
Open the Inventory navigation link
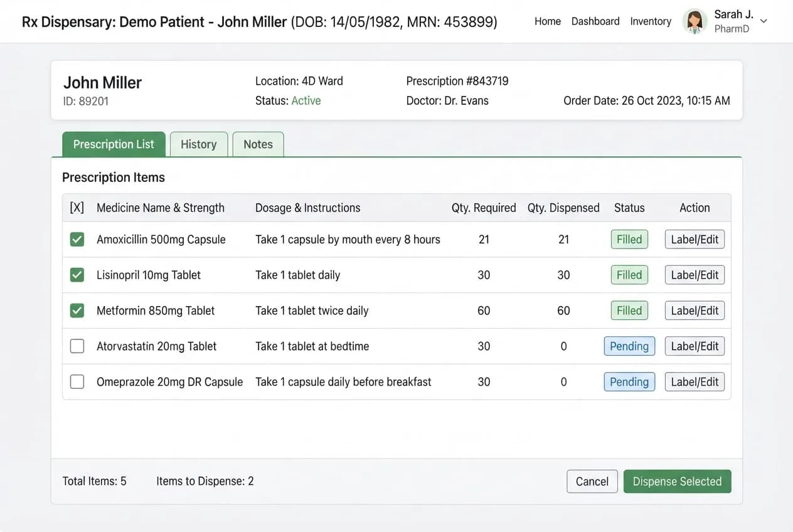click(651, 21)
